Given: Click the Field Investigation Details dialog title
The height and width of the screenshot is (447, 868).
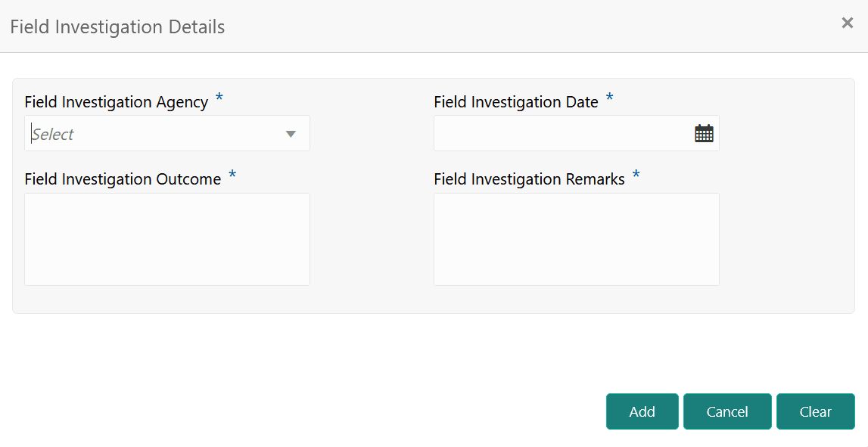Looking at the screenshot, I should (117, 26).
